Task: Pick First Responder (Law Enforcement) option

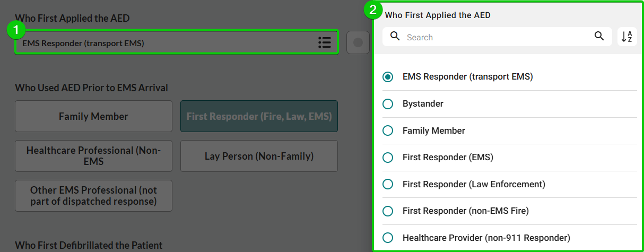Action: [388, 184]
